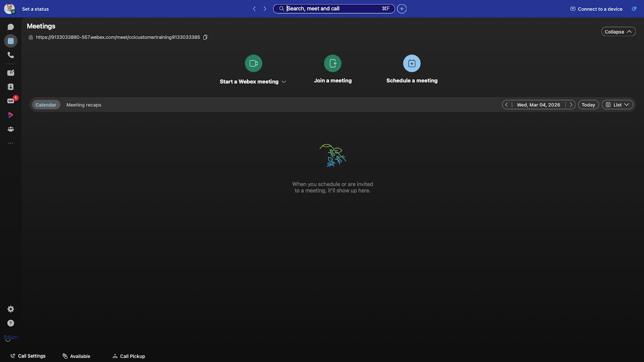
Task: Click the Schedule a meeting label
Action: point(412,81)
